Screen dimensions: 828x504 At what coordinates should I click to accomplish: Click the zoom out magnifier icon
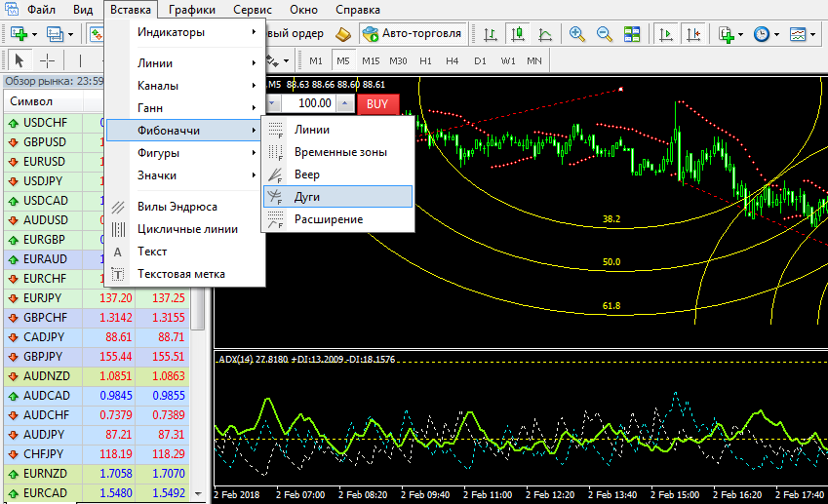point(605,34)
